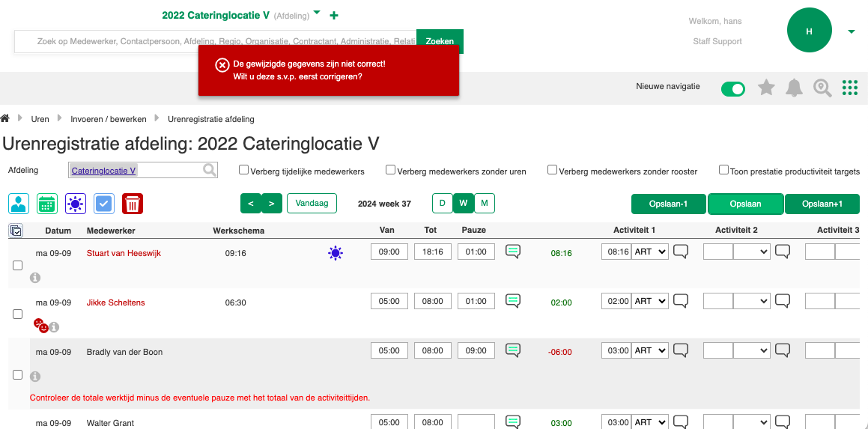868x429 pixels.
Task: Open the green apps grid icon
Action: click(x=849, y=88)
